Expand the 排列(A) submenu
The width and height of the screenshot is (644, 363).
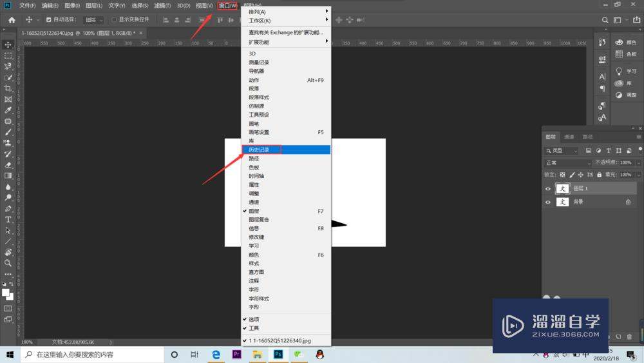point(286,12)
